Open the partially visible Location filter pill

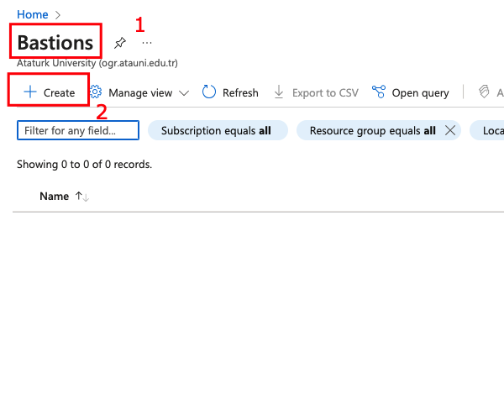(488, 130)
